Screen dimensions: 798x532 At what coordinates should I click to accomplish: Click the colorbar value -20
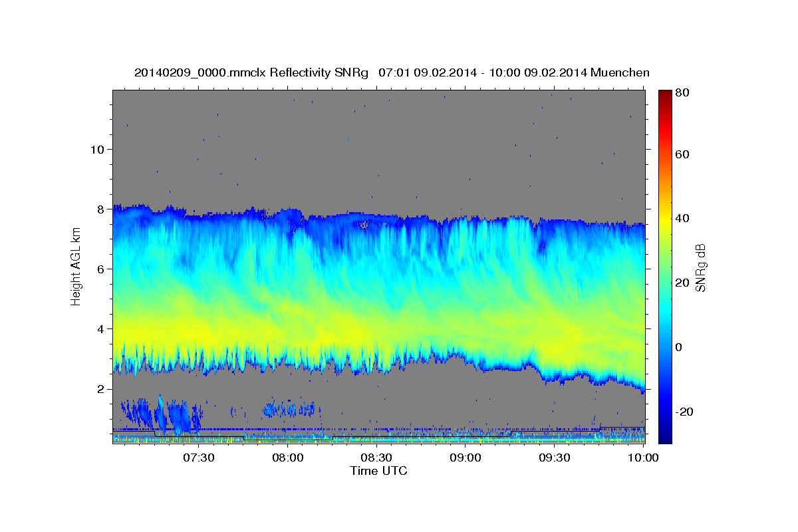[x=685, y=412]
